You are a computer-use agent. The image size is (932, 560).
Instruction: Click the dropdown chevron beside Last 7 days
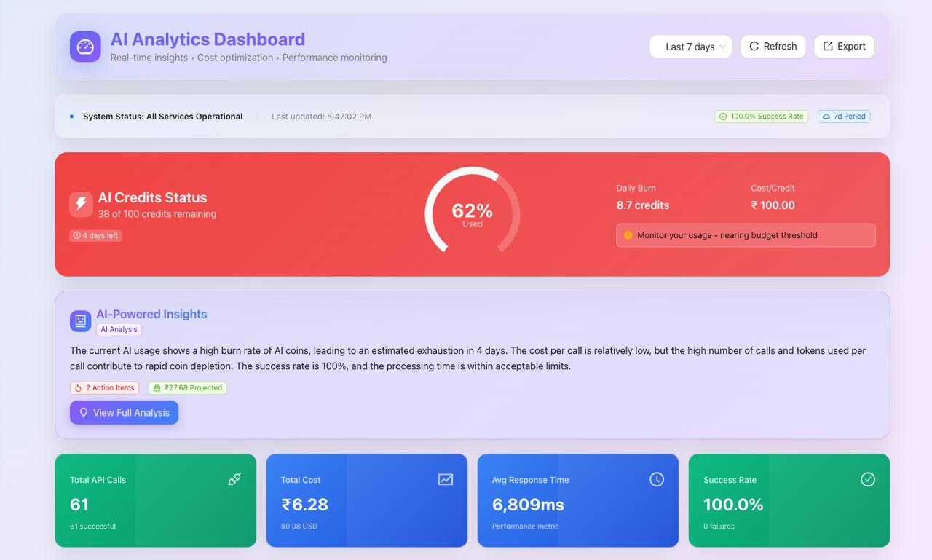coord(722,47)
